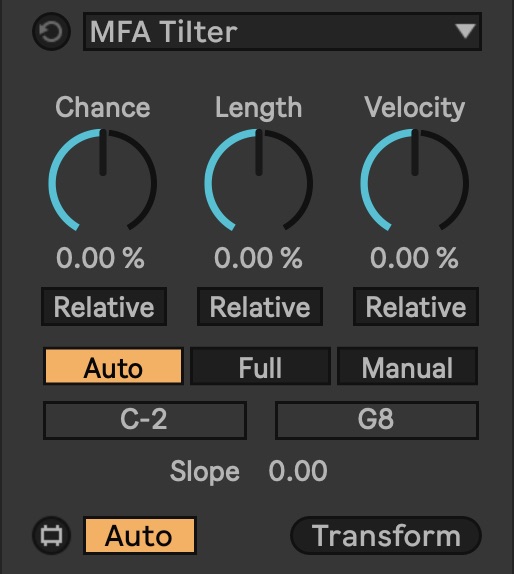Switch to the Full range mode
514x574 pixels.
click(260, 366)
